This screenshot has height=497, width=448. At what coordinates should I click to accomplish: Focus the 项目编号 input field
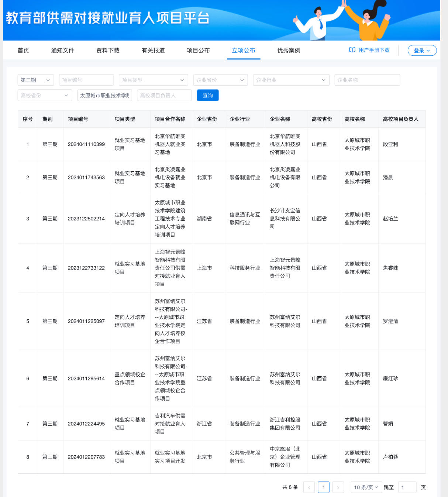coord(86,80)
